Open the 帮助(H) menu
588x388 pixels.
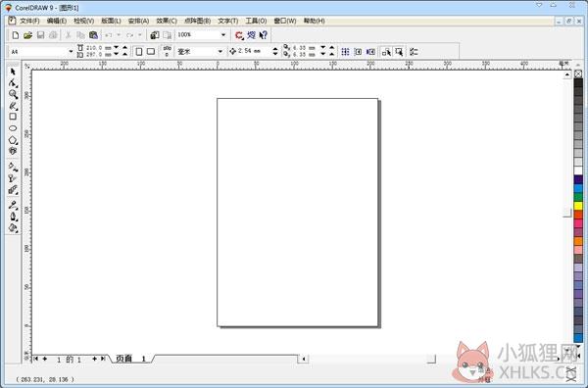point(315,21)
